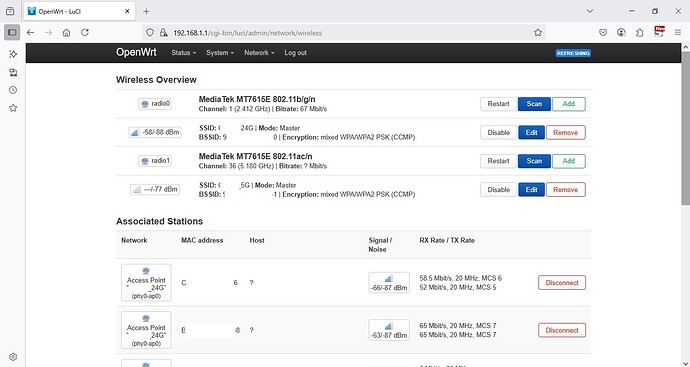Click the 'RX Rate / TX Rate' header
Viewport: 690px width, 367px height.
point(447,240)
